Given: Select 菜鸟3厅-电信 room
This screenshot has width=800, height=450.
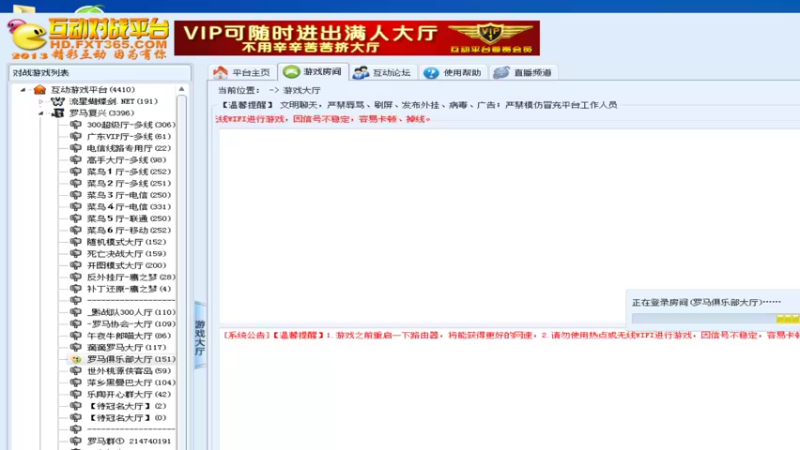Looking at the screenshot, I should (x=129, y=195).
